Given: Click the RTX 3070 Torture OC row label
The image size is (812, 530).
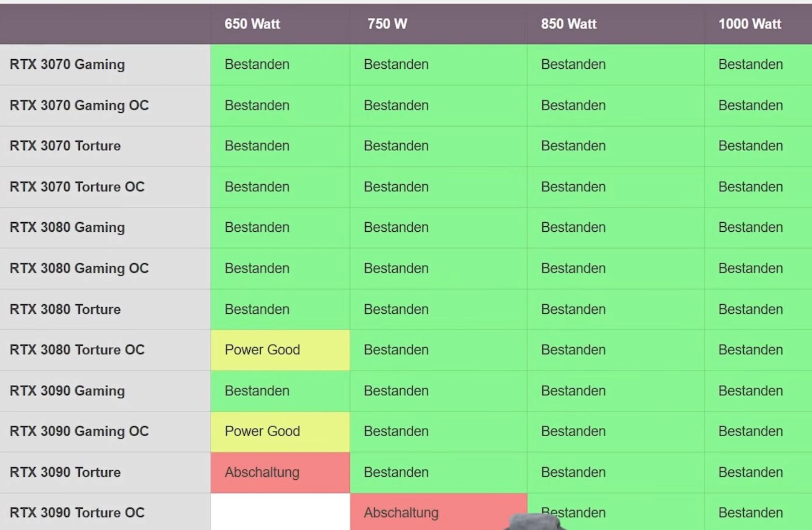Looking at the screenshot, I should tap(77, 186).
